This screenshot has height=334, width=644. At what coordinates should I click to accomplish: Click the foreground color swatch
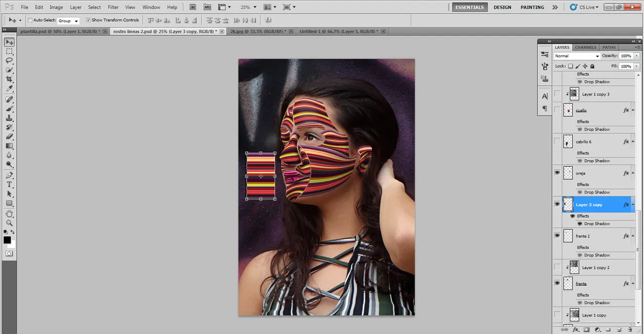coord(7,240)
